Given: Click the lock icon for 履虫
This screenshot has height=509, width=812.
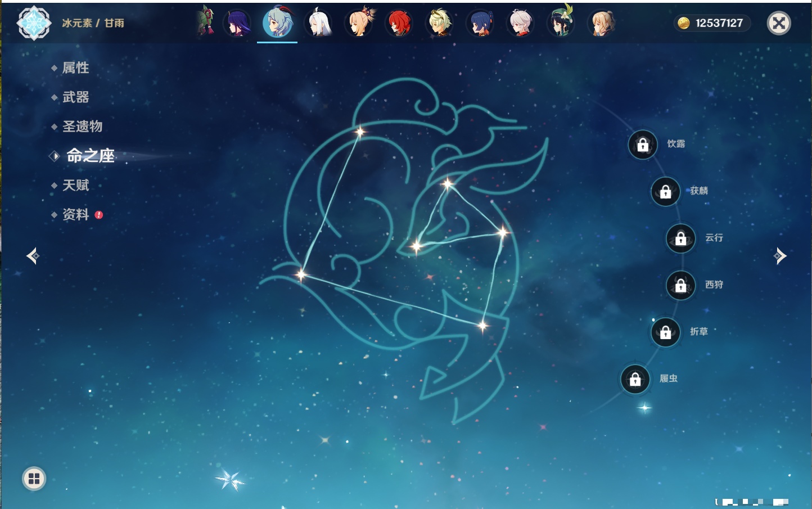Looking at the screenshot, I should [635, 380].
